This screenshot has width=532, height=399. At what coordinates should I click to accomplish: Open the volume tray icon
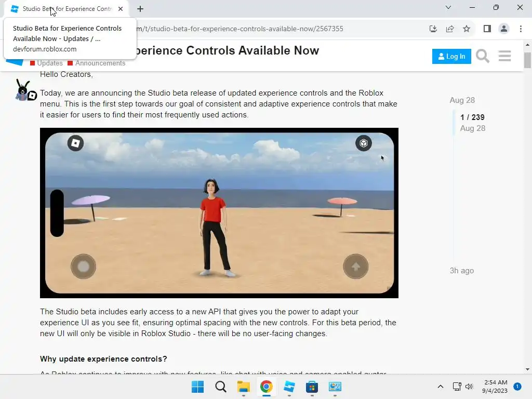click(x=469, y=387)
